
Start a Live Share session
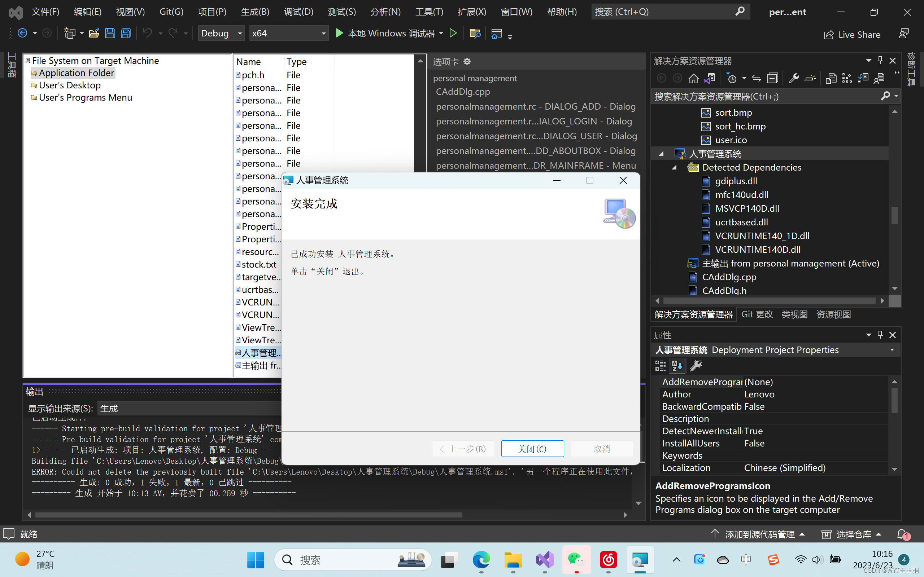(x=853, y=34)
